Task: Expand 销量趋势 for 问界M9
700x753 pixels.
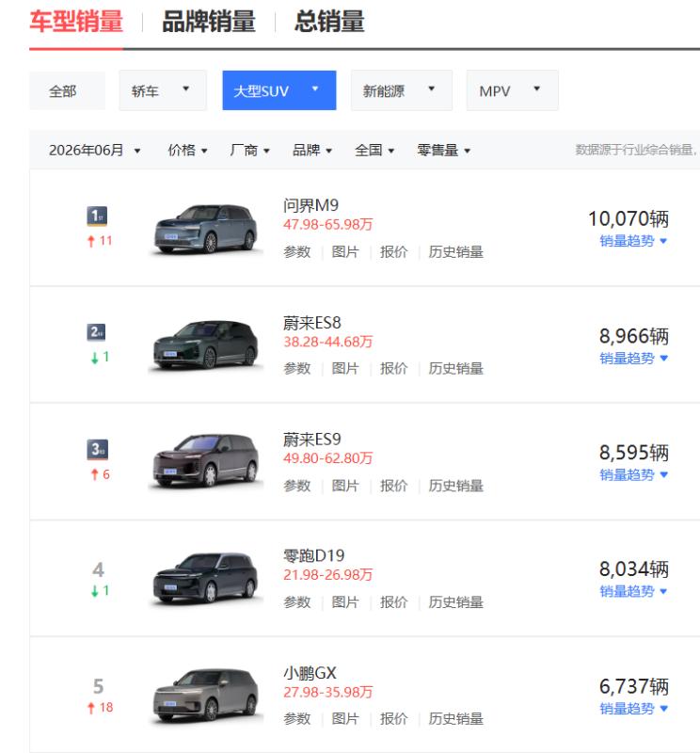Action: pos(633,241)
